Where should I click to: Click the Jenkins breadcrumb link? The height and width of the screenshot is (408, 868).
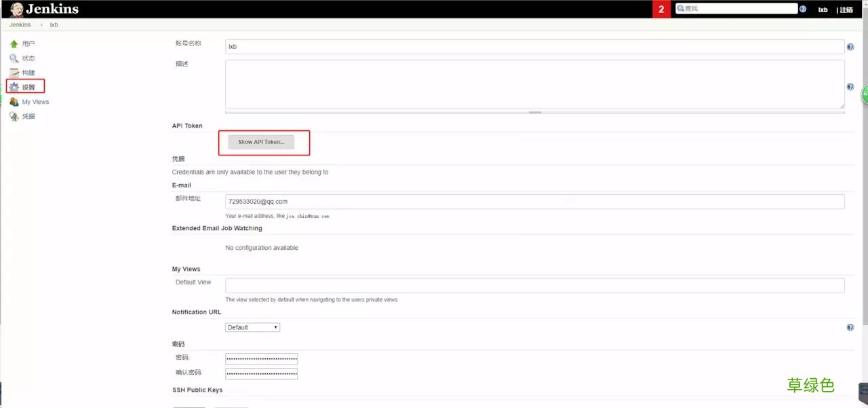tap(19, 24)
